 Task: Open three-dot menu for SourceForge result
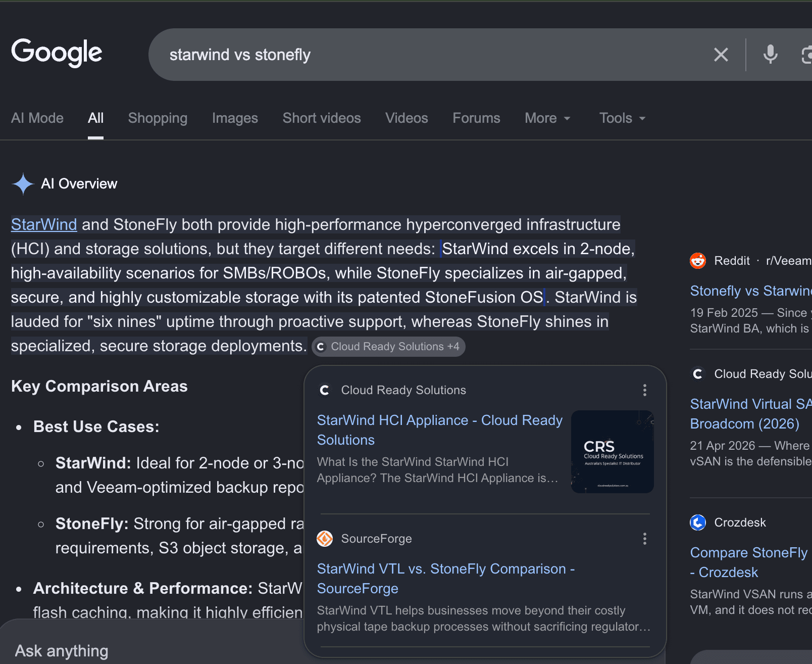pos(645,539)
